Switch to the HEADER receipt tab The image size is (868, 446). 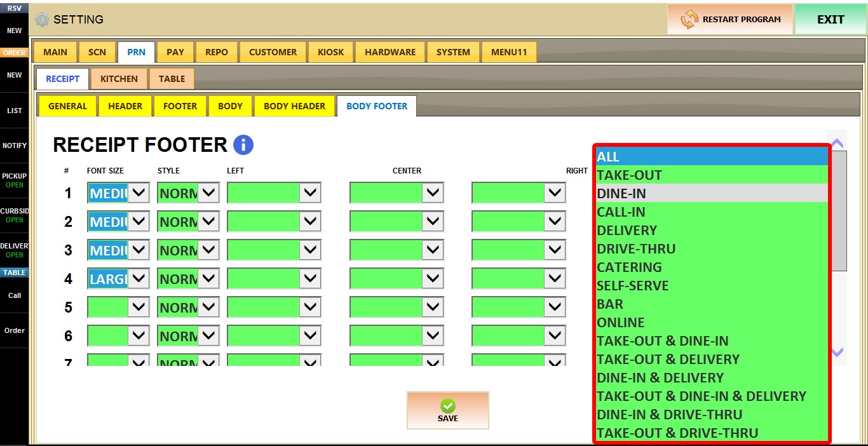point(125,106)
